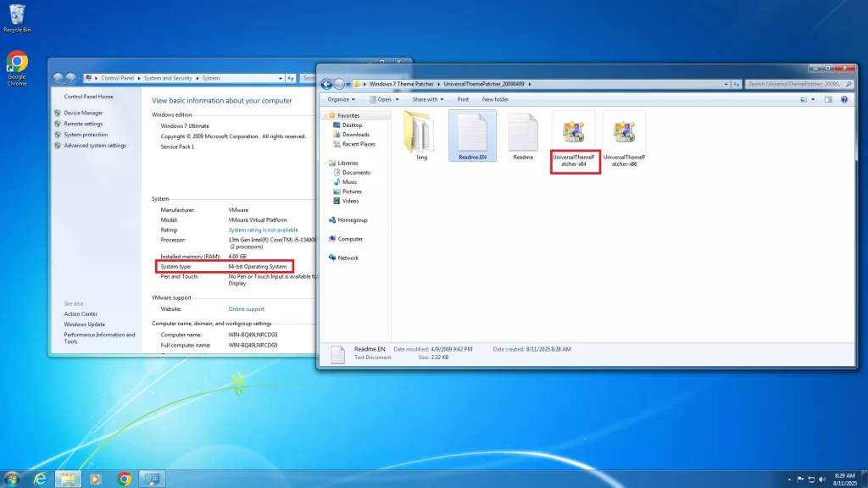This screenshot has height=488, width=868.
Task: Select the UniversalThemePatcher-x64 executable
Action: [574, 140]
